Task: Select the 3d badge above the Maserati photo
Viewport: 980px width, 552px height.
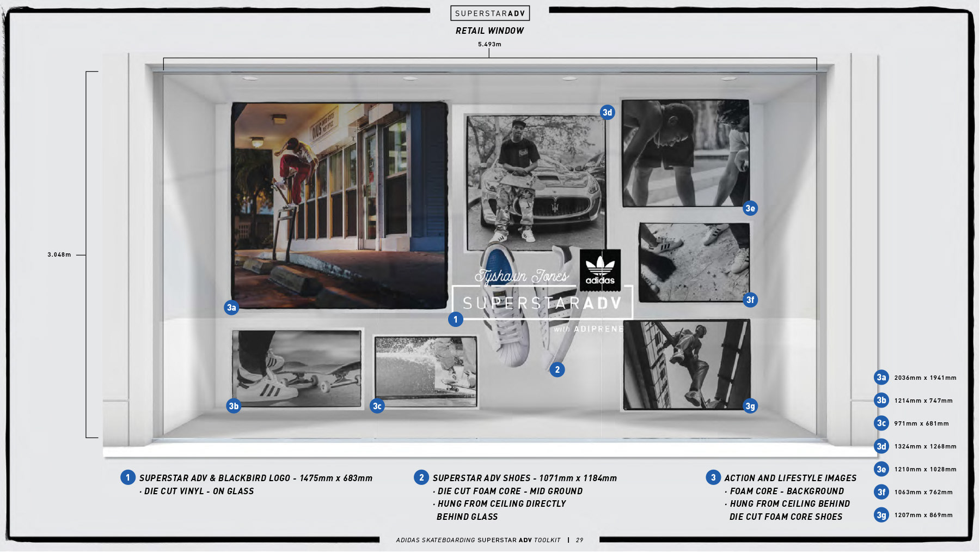Action: click(x=608, y=113)
